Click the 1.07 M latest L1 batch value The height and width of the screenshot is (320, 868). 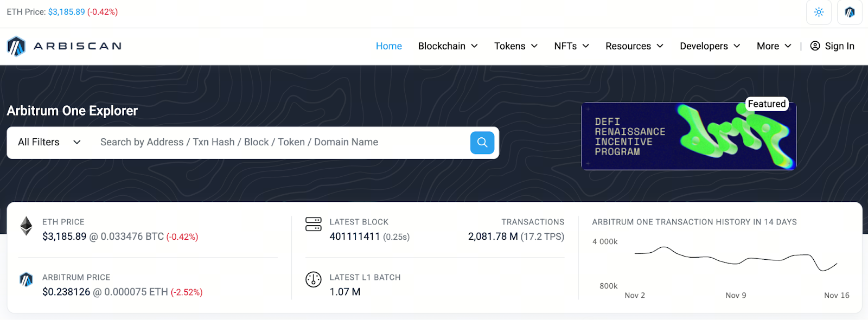[345, 292]
